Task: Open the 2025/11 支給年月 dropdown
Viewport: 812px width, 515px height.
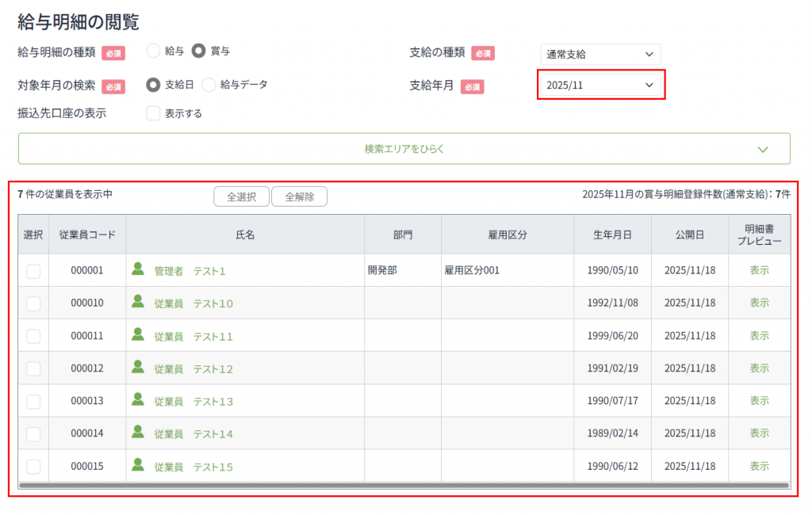Action: pyautogui.click(x=599, y=85)
